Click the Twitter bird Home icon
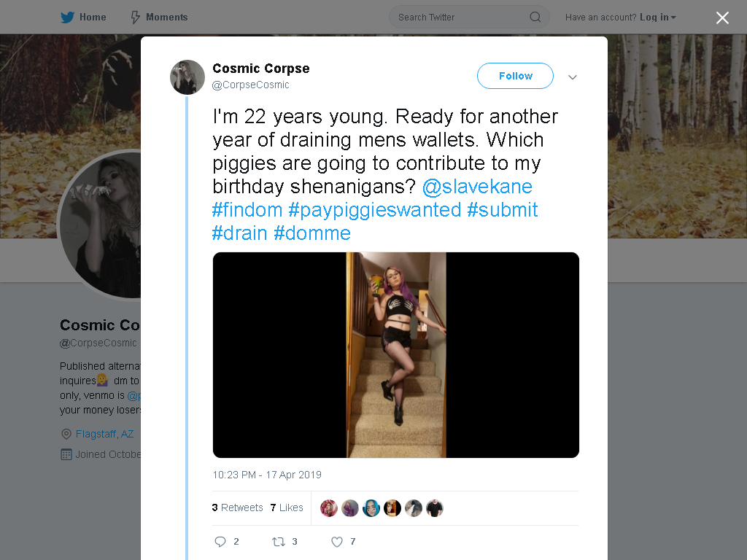Image resolution: width=747 pixels, height=560 pixels. 67,17
